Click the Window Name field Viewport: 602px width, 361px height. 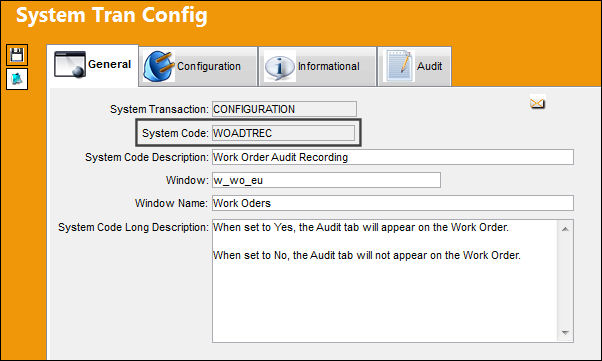[x=393, y=203]
